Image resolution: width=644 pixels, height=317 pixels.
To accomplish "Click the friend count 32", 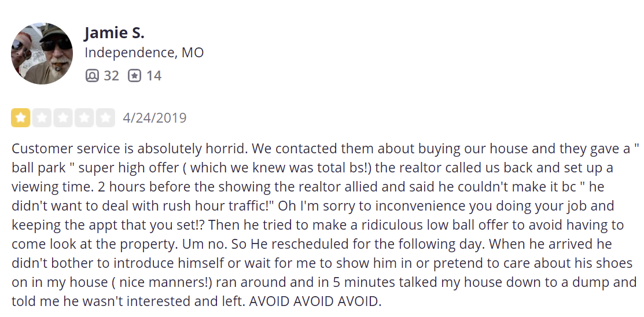I will click(x=111, y=76).
